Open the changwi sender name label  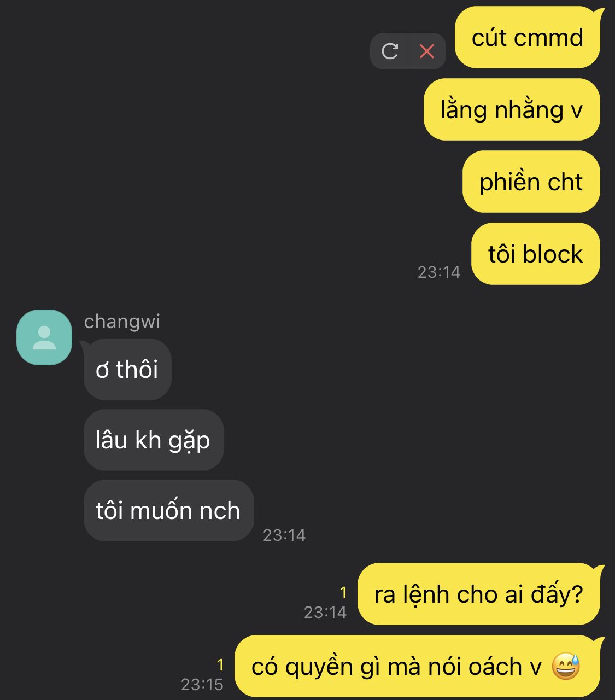[122, 321]
